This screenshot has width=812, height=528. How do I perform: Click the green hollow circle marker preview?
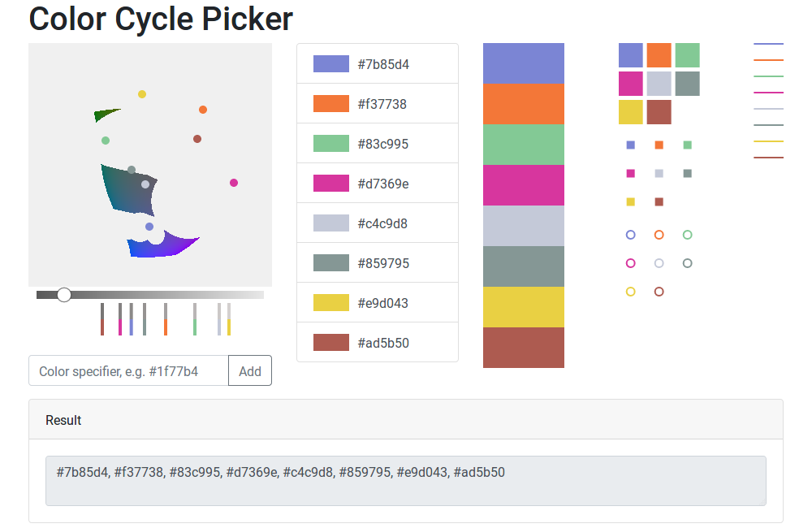[x=687, y=234]
